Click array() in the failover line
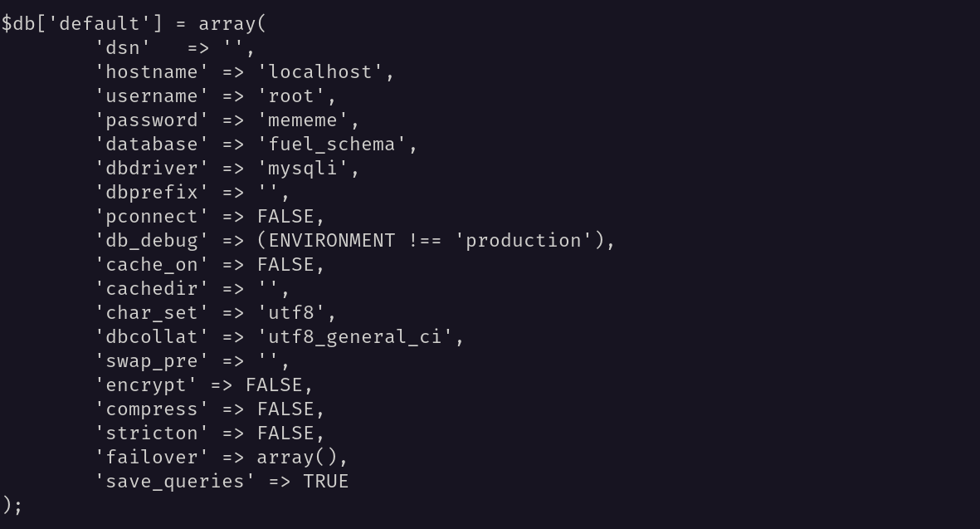 [x=297, y=458]
